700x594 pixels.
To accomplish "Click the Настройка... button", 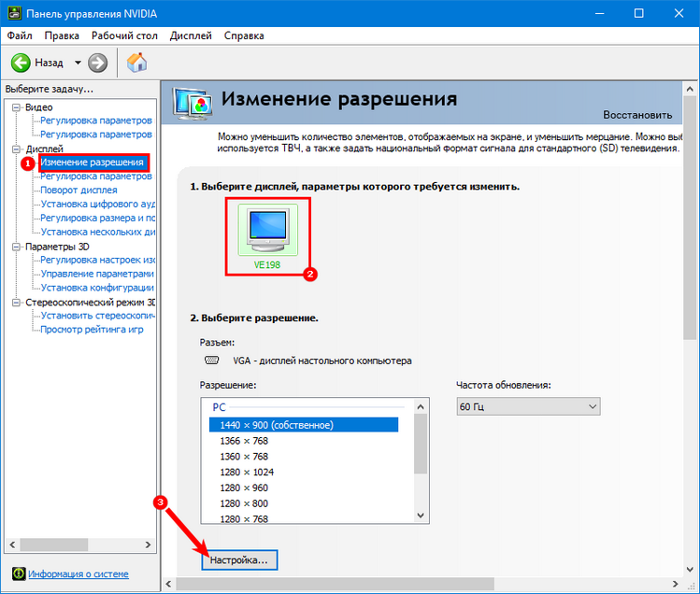I will 239,560.
